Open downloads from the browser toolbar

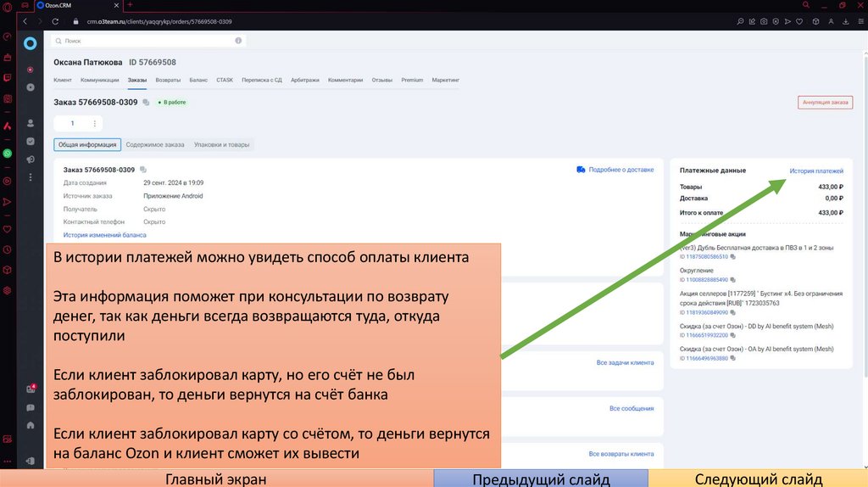point(845,21)
